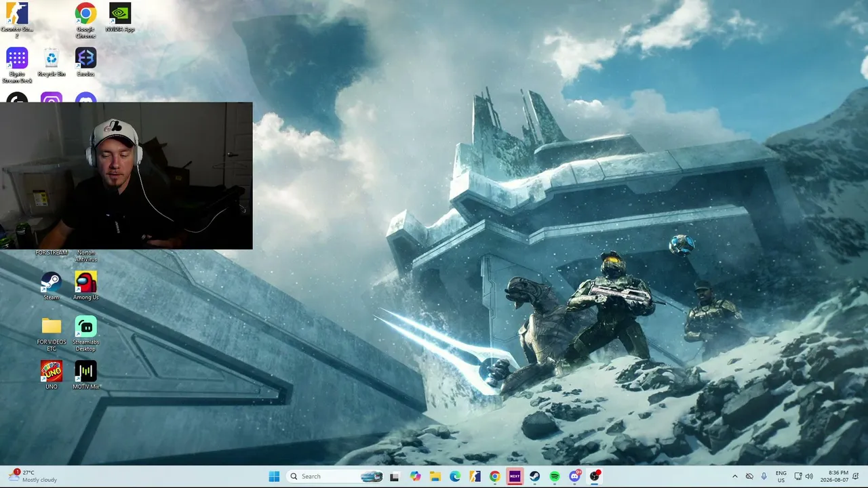Open the volume control in the tray

tap(809, 476)
